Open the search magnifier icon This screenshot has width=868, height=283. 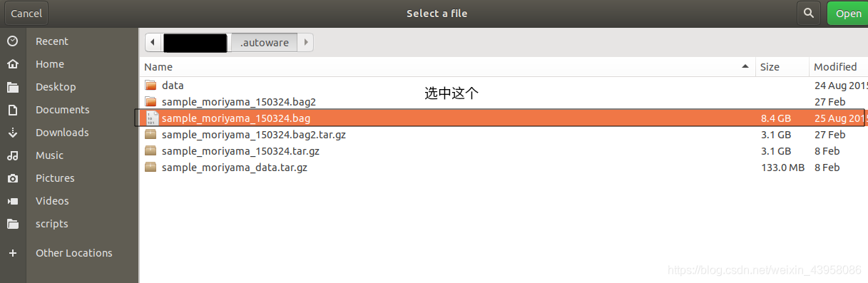[808, 14]
